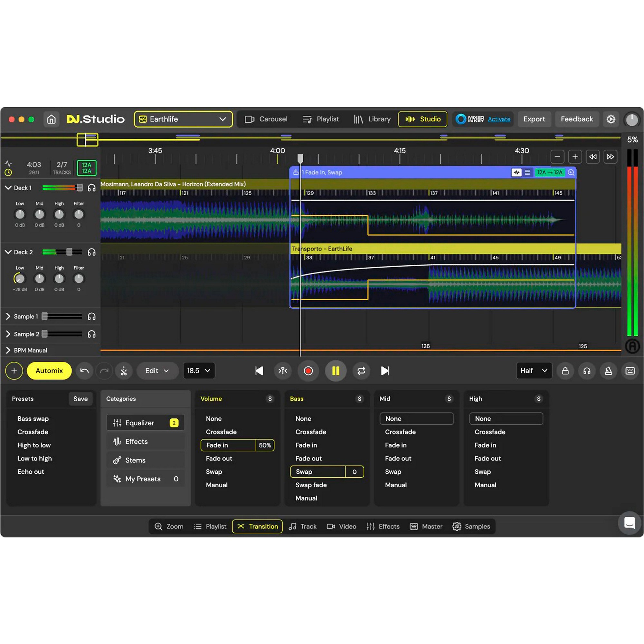Viewport: 644px width, 644px height.
Task: Enable loop playback mode
Action: 361,371
